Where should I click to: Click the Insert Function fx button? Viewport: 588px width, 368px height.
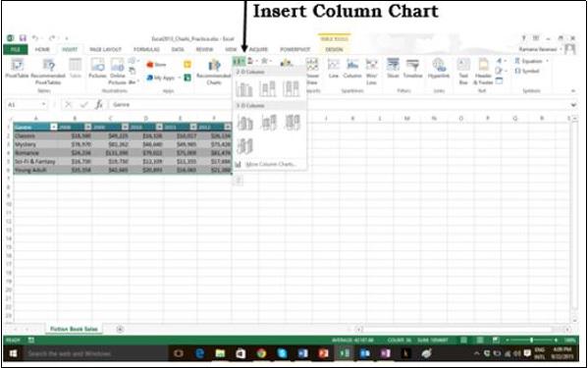pyautogui.click(x=99, y=105)
